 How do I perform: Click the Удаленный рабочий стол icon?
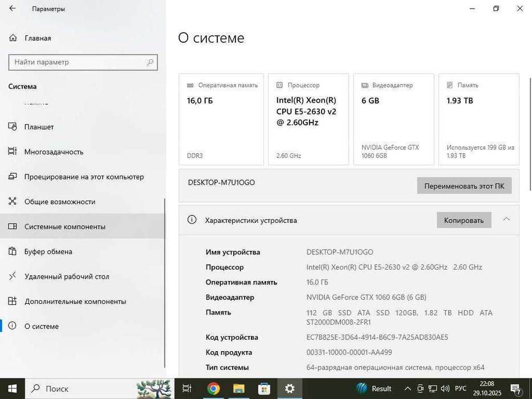tap(13, 276)
